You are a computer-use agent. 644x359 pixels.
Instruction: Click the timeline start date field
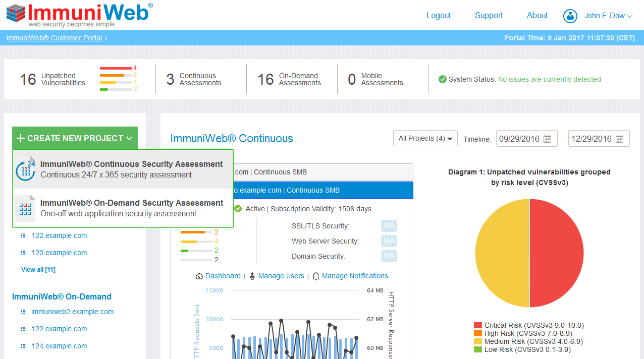[519, 139]
